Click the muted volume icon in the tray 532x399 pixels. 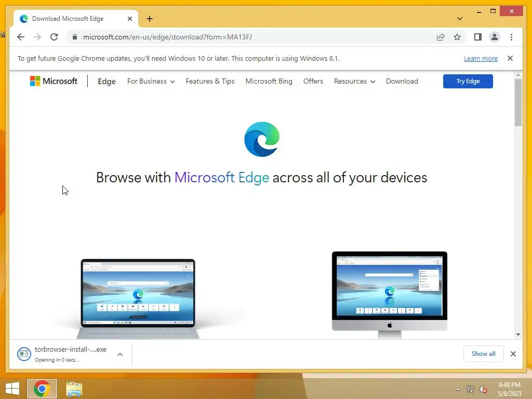(483, 389)
